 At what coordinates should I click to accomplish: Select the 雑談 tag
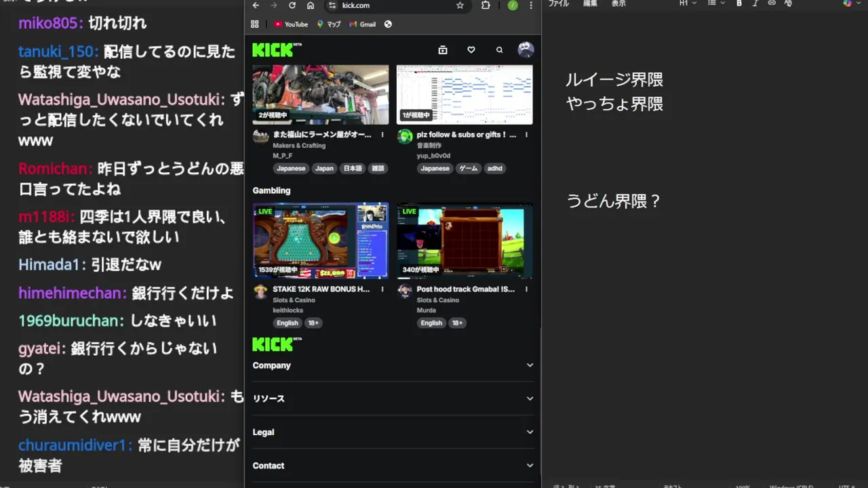point(378,169)
